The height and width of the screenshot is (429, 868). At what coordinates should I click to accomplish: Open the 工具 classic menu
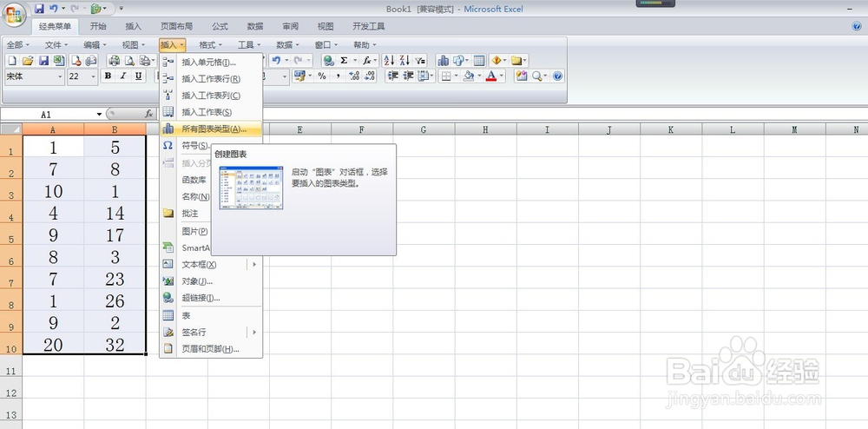tap(249, 45)
